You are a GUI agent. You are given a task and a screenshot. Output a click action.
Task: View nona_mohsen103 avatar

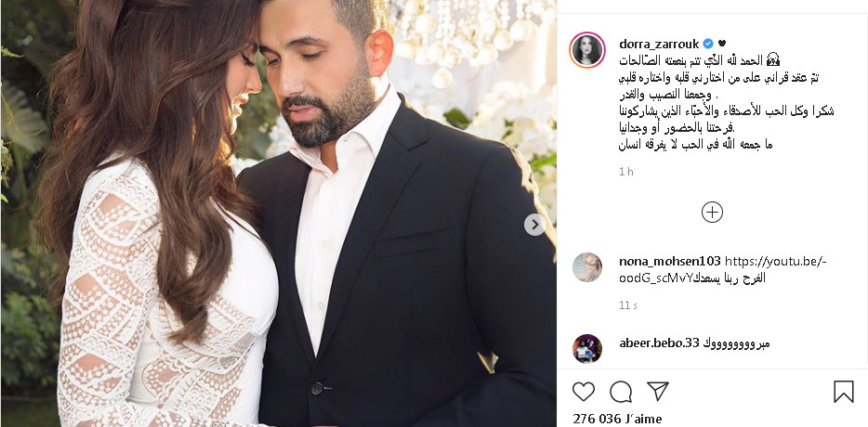pyautogui.click(x=586, y=267)
